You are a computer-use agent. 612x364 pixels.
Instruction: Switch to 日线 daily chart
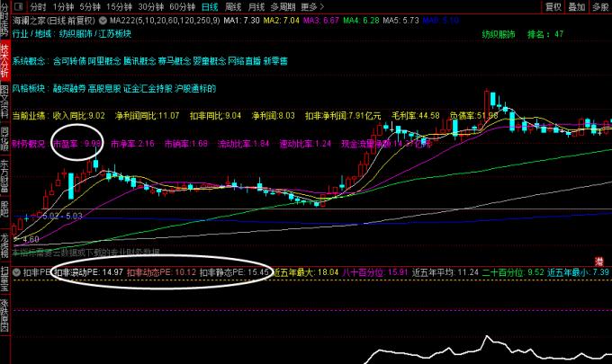coord(210,6)
